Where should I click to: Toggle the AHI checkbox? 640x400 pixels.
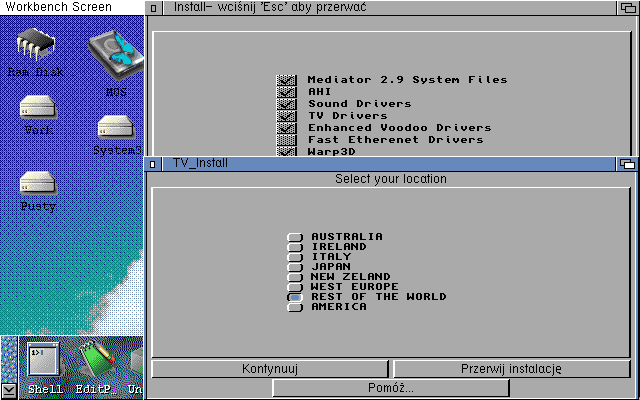tap(286, 92)
